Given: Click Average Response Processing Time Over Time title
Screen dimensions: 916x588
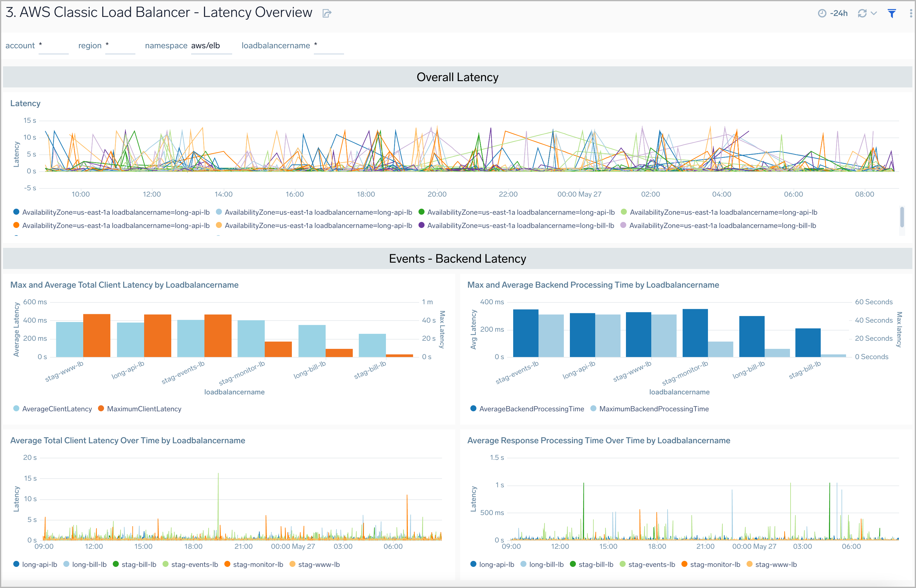Looking at the screenshot, I should pos(599,441).
